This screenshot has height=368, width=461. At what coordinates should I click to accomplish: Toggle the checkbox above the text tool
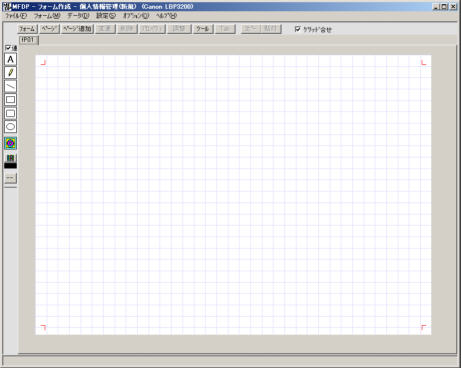(x=8, y=48)
